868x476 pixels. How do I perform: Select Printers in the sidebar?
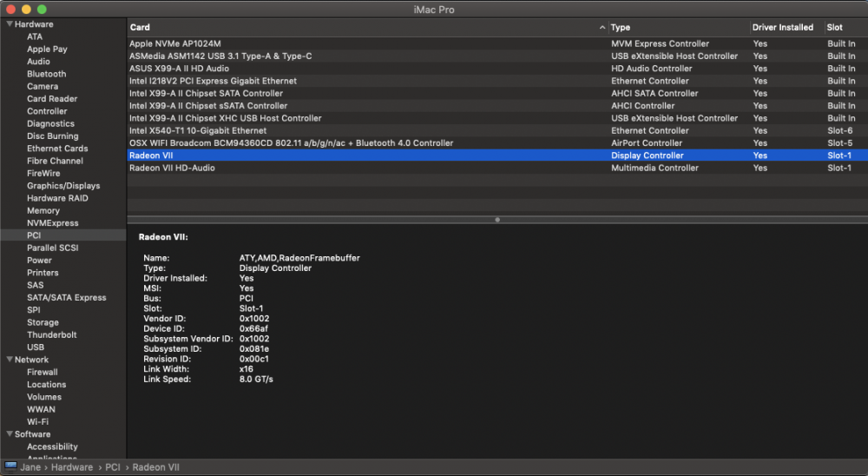click(43, 273)
